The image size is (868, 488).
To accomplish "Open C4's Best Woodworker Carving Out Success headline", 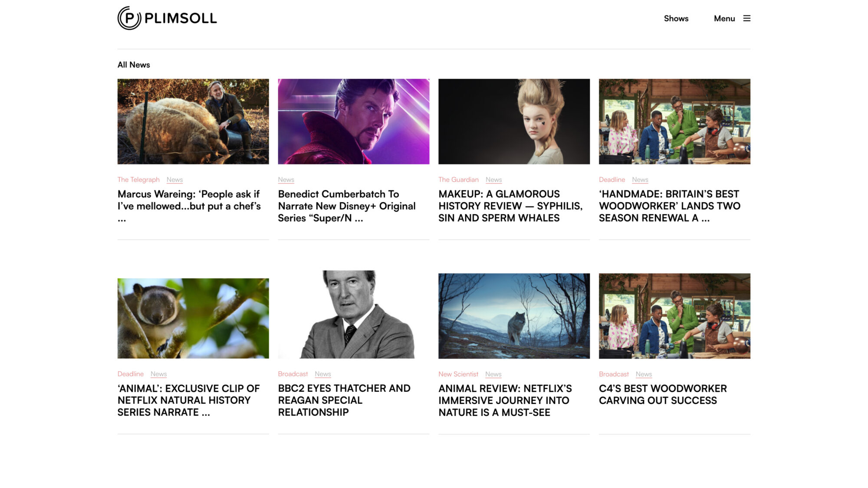I will point(663,394).
